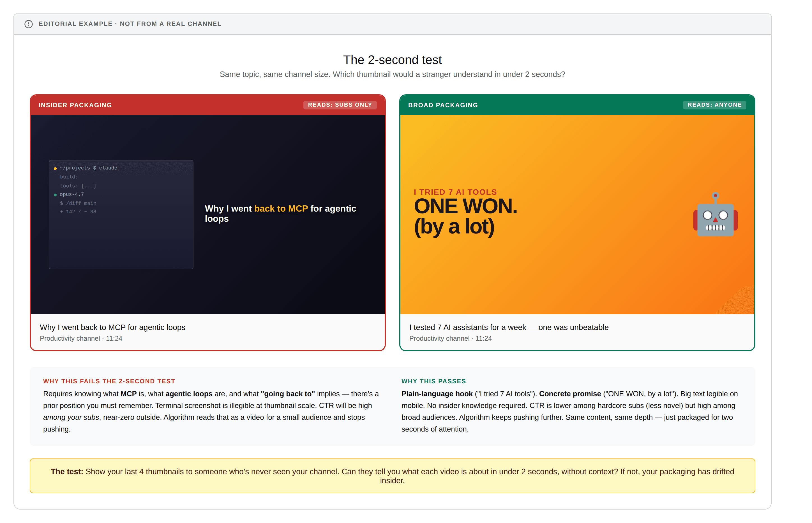The width and height of the screenshot is (812, 523).
Task: Click video title 'Why I went back to MCP for agentic loops'
Action: pos(112,327)
